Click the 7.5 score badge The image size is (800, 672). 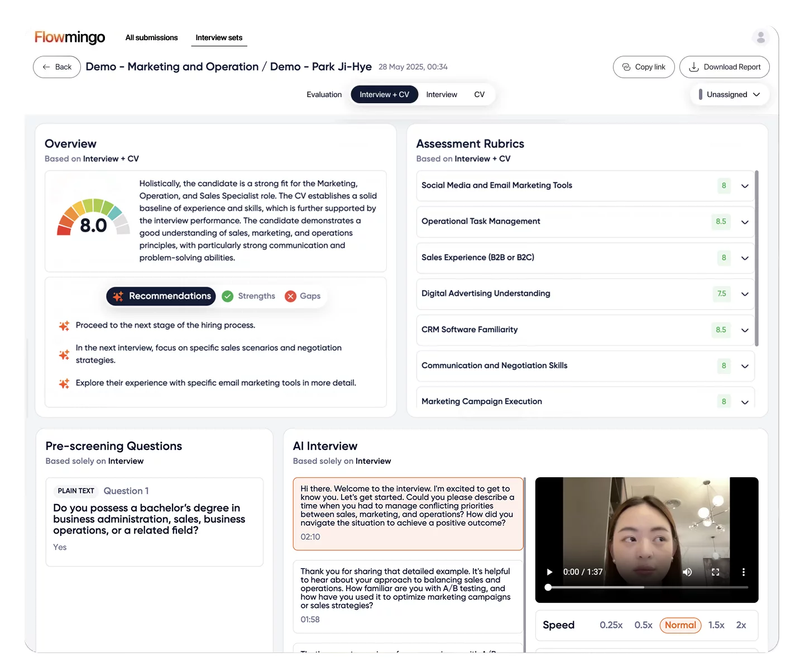tap(721, 294)
